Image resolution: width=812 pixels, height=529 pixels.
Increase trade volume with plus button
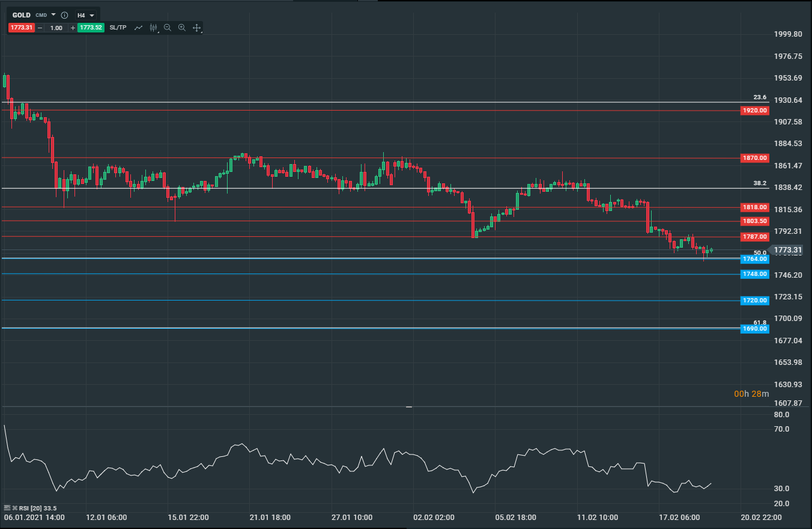73,28
